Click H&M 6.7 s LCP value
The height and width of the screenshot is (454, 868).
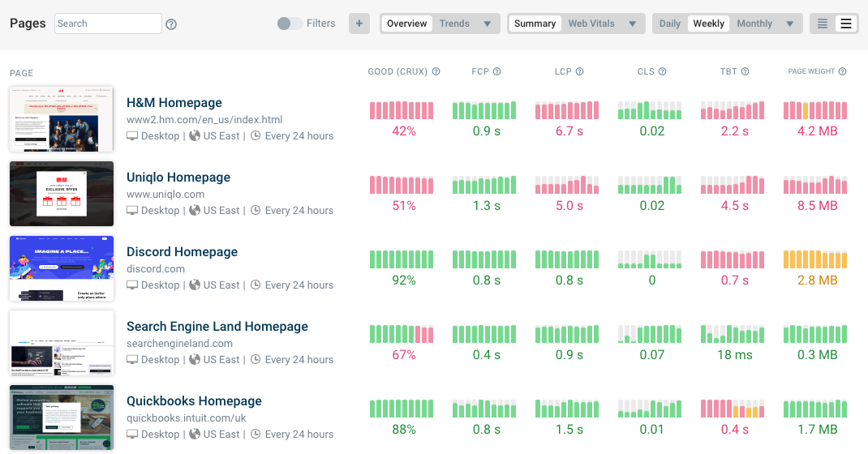(569, 131)
